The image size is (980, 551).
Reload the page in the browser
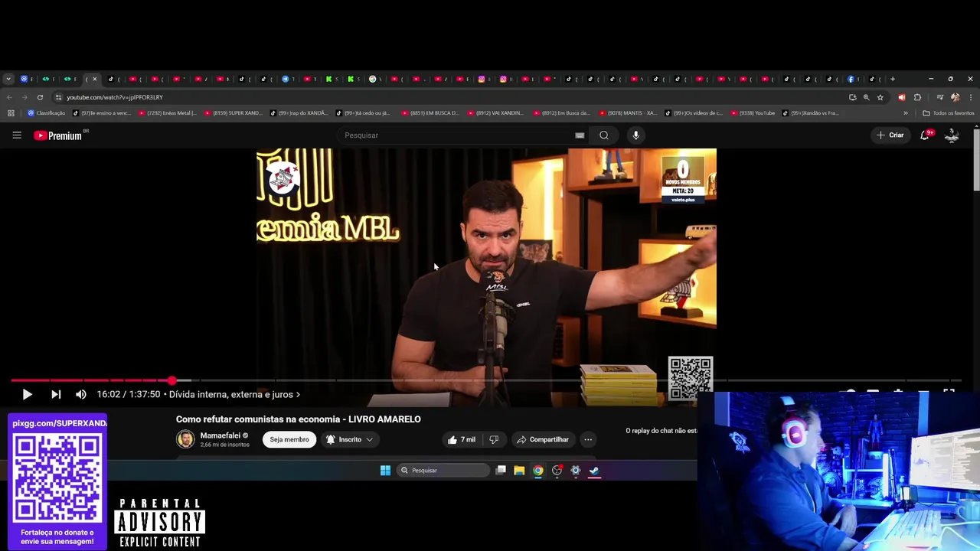pyautogui.click(x=40, y=97)
